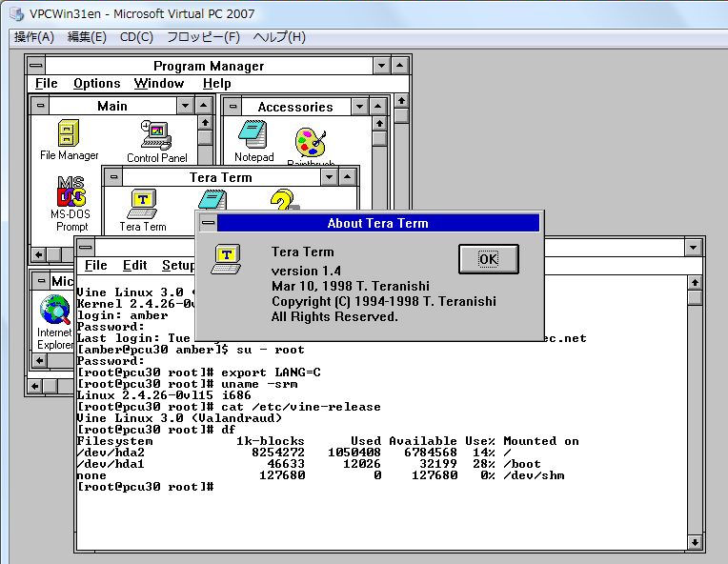Launch the Internet Explorer globe icon
The height and width of the screenshot is (564, 728).
54,310
